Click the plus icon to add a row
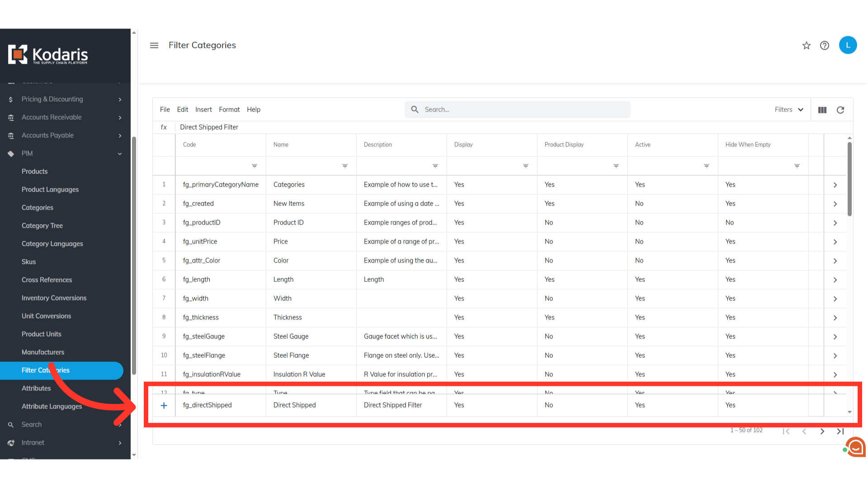Viewport: 868px width, 488px height. pyautogui.click(x=164, y=405)
